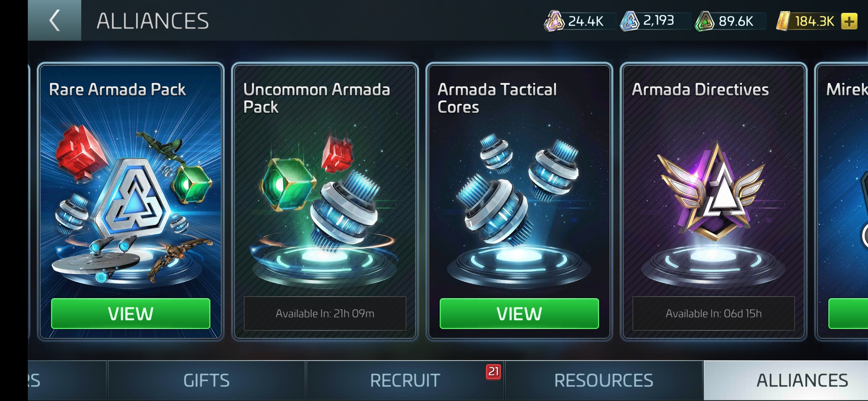Tap the green alliance token icon
The image size is (868, 401).
click(x=704, y=21)
